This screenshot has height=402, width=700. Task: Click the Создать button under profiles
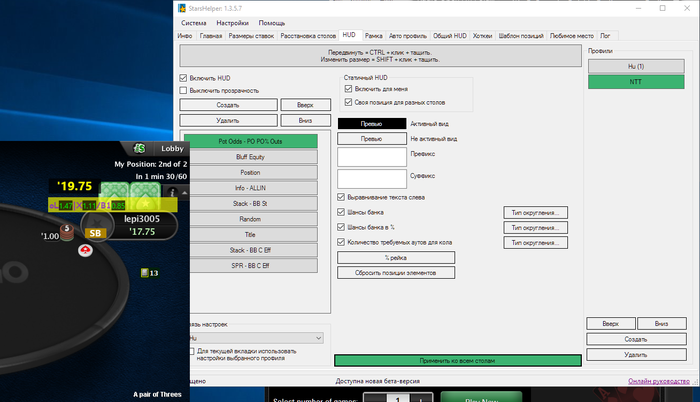point(636,339)
